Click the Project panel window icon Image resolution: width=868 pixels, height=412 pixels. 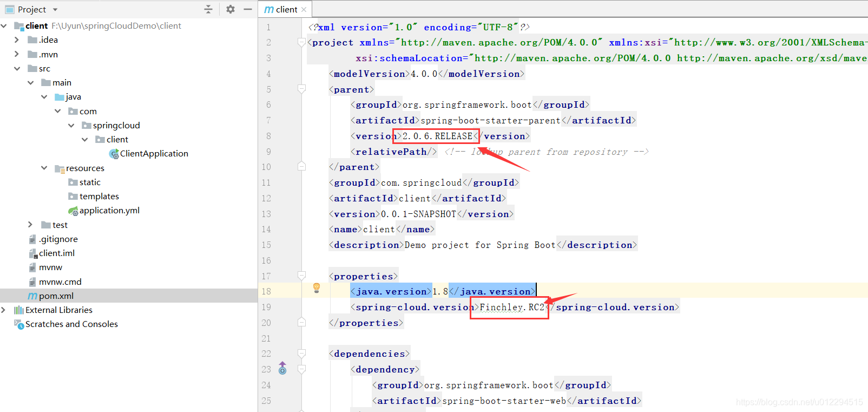coord(10,9)
